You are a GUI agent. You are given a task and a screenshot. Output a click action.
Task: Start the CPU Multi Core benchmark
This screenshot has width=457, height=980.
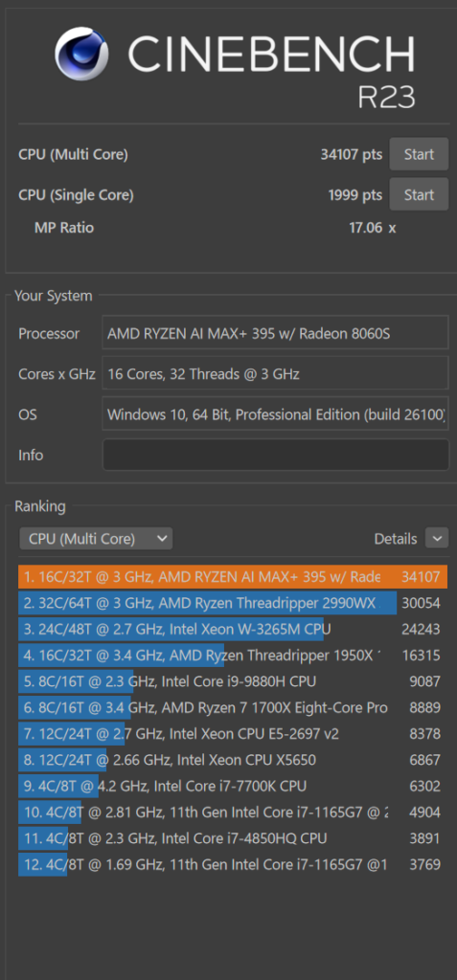[419, 154]
